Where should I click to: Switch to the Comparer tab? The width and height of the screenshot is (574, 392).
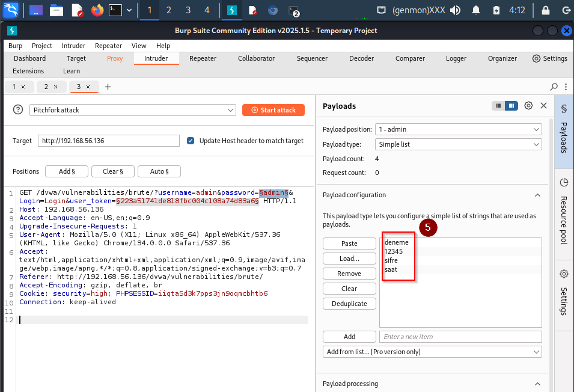click(x=410, y=58)
